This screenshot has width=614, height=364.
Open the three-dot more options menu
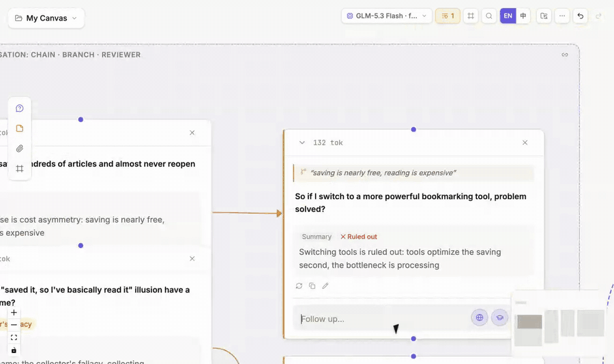point(562,16)
